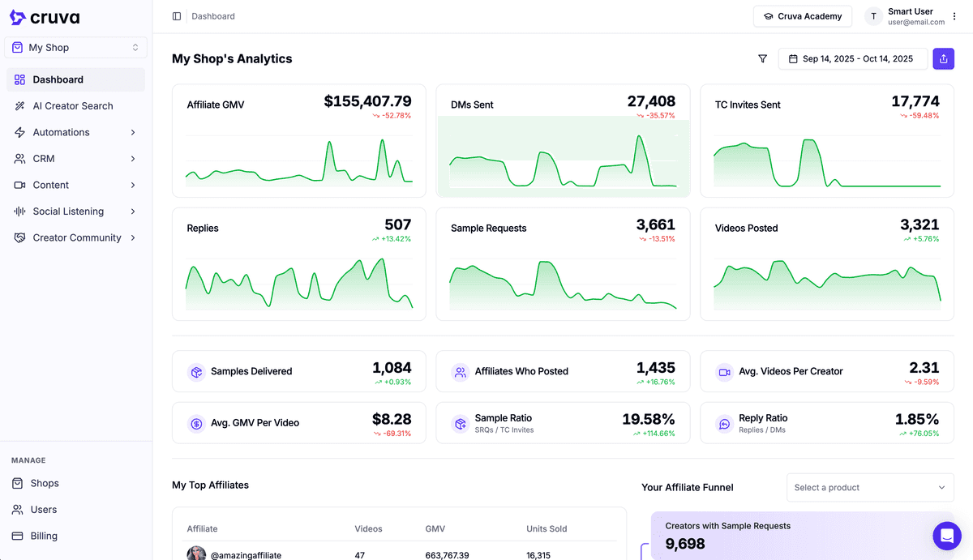Open the chat support bubble
Viewport: 973px width, 560px height.
coord(946,536)
